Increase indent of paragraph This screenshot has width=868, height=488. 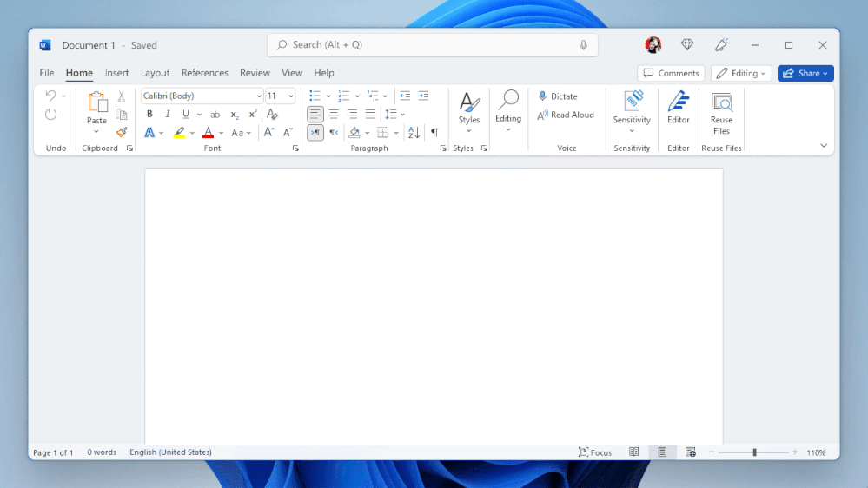(x=423, y=96)
